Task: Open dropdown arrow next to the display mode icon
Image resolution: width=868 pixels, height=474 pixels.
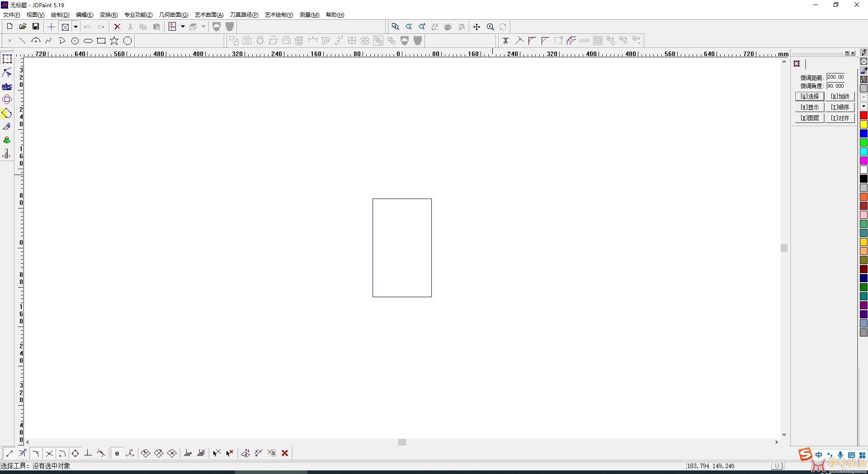Action: [75, 27]
